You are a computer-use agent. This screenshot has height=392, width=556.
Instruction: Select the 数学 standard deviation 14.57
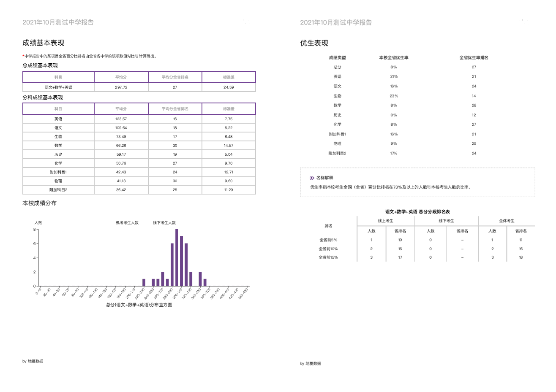[x=229, y=146]
